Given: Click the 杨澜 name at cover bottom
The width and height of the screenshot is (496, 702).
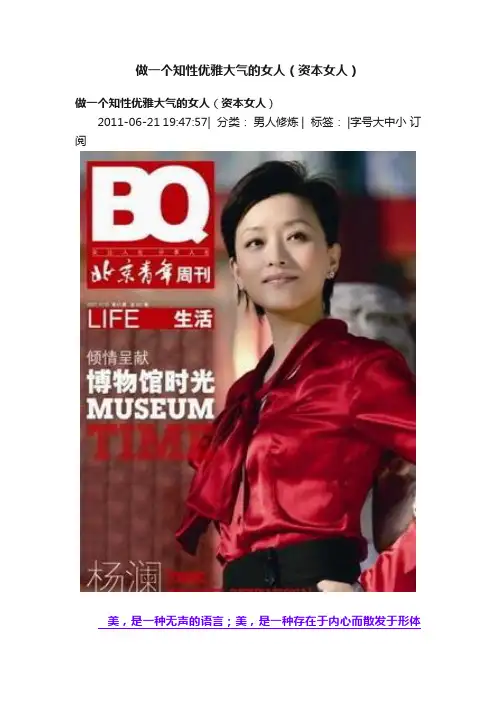Looking at the screenshot, I should click(124, 576).
